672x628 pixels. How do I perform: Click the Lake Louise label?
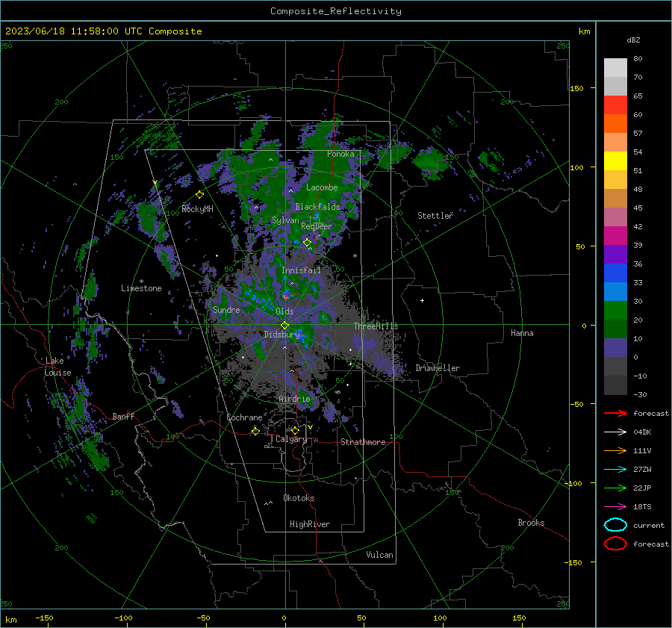point(57,367)
